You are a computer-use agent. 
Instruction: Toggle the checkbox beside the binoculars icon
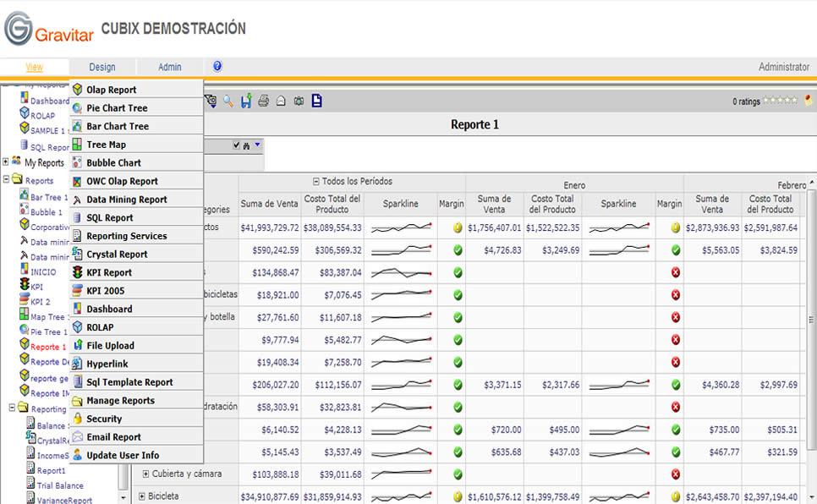point(237,145)
